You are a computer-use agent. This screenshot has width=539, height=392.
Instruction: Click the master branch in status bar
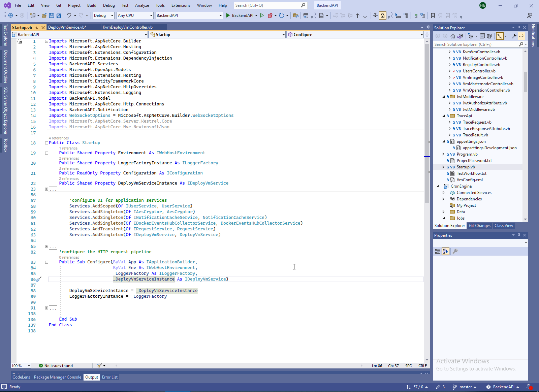[x=465, y=387]
